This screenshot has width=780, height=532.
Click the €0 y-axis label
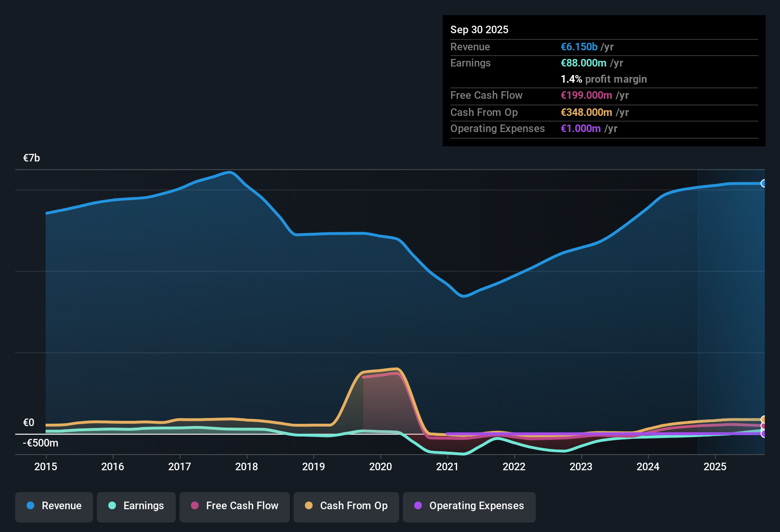pyautogui.click(x=29, y=423)
